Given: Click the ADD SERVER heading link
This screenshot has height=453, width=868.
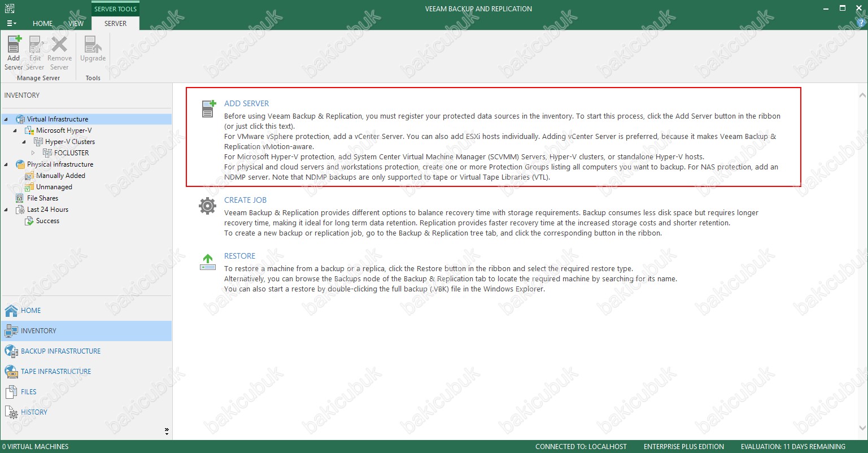Looking at the screenshot, I should tap(246, 103).
